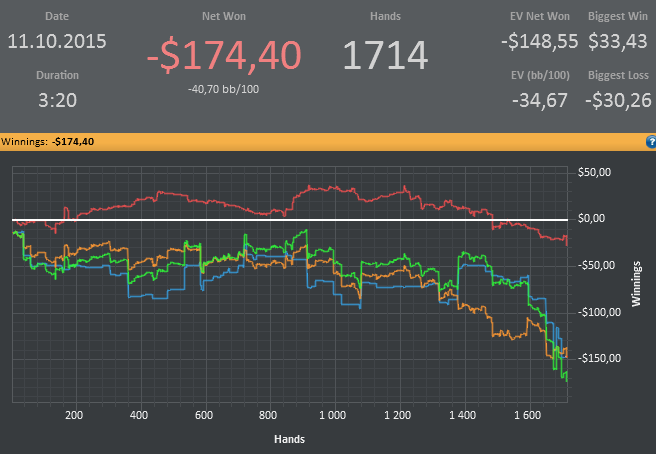Click the date 11.10.2015
The width and height of the screenshot is (656, 454).
click(x=57, y=41)
